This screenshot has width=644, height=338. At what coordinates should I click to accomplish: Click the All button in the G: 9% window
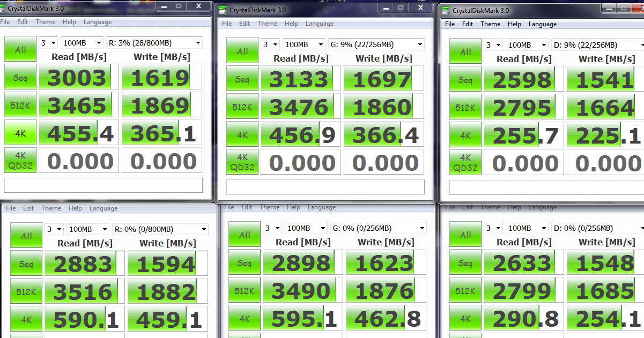pos(242,51)
